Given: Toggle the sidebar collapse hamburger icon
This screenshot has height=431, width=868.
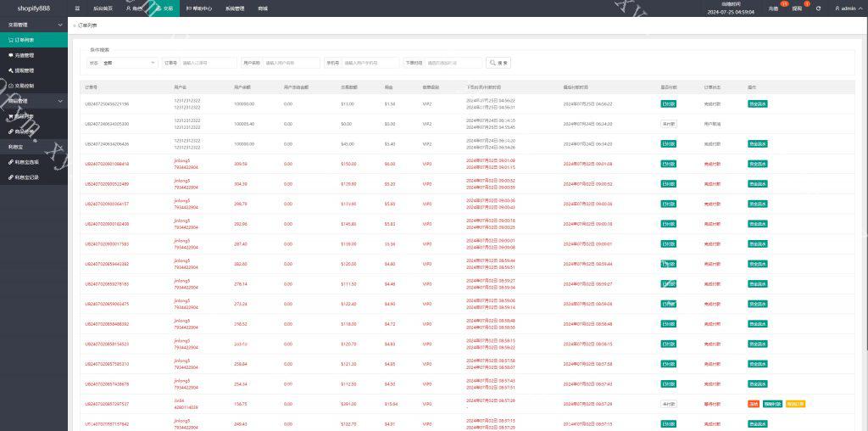Looking at the screenshot, I should 77,8.
